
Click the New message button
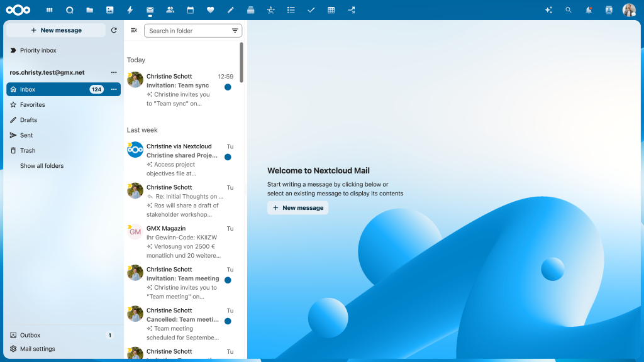point(55,30)
